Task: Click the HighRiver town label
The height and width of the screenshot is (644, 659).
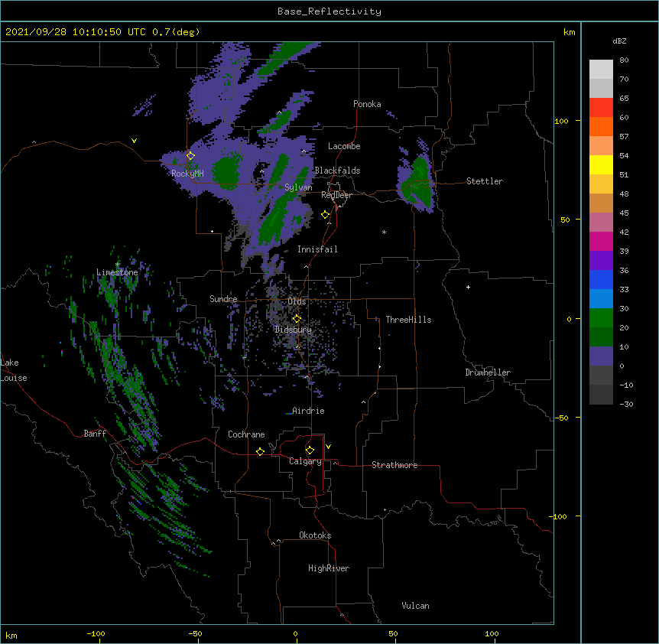Action: 329,568
